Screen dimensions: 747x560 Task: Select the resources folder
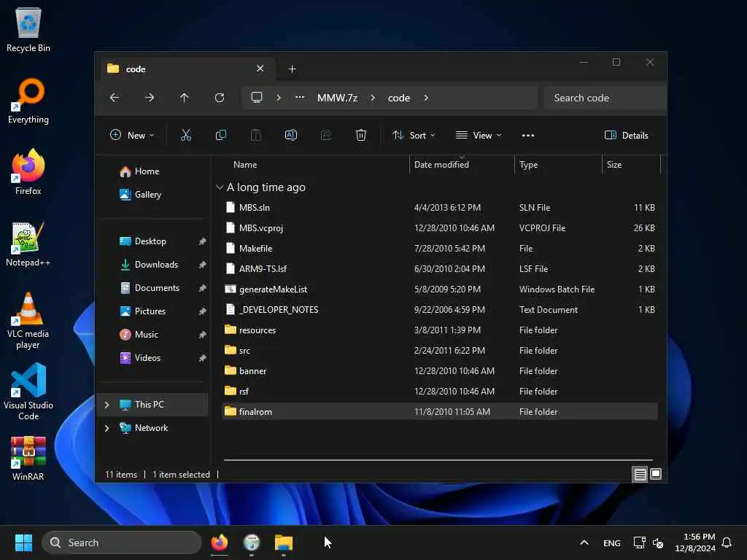(440, 330)
